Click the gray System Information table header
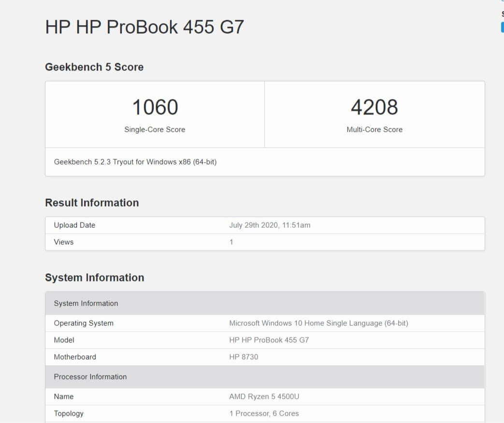504x423 pixels. tap(265, 303)
